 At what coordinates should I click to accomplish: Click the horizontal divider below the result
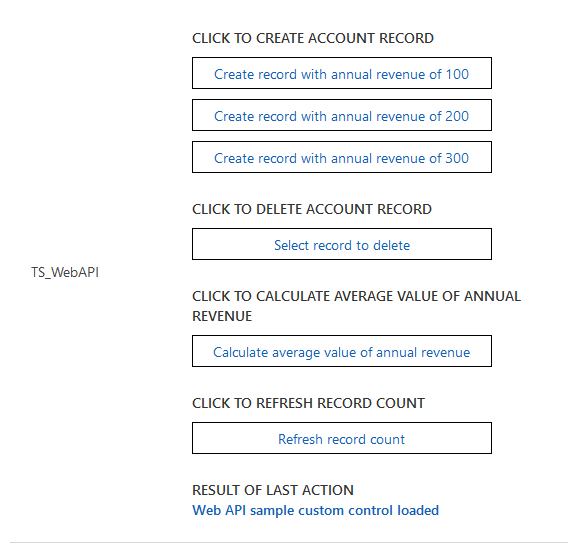(x=289, y=542)
